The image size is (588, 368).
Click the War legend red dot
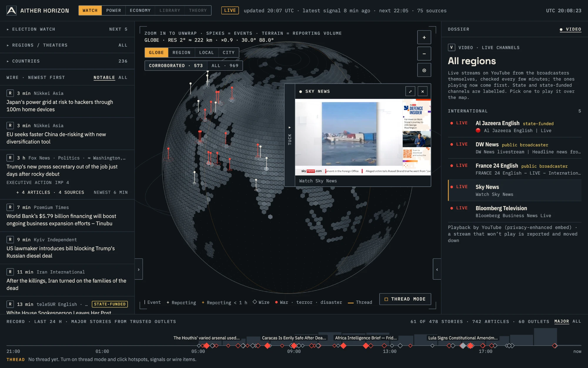click(276, 302)
